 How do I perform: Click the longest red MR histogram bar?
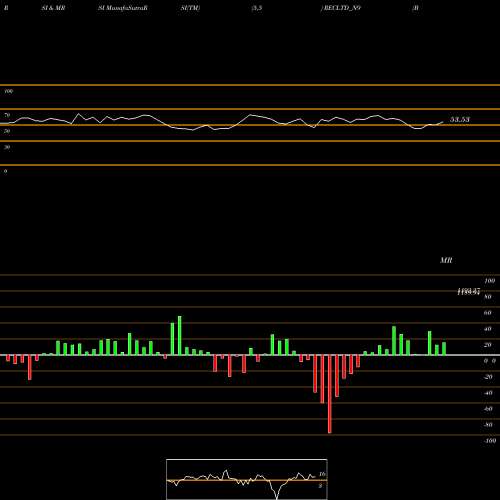[330, 394]
